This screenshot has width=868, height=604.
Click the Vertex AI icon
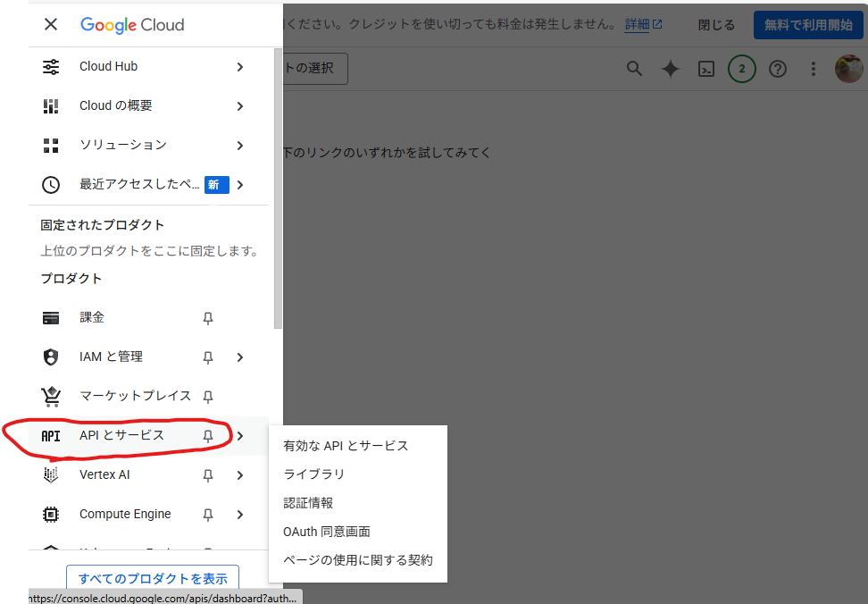[x=51, y=475]
